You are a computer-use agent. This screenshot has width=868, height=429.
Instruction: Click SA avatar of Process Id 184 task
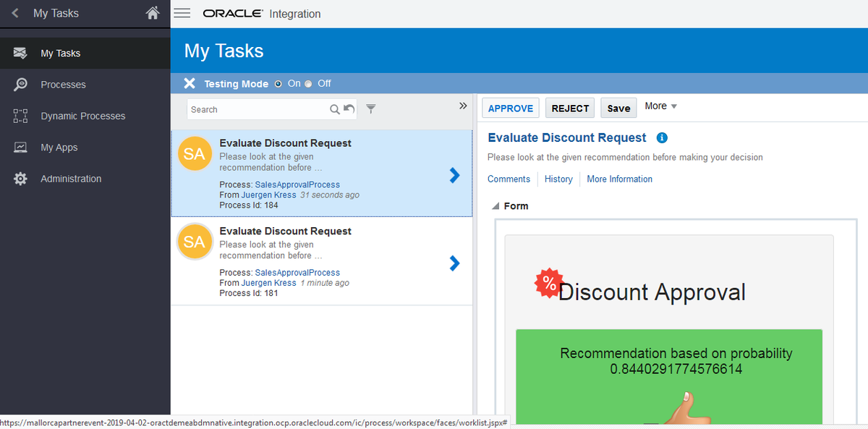195,154
